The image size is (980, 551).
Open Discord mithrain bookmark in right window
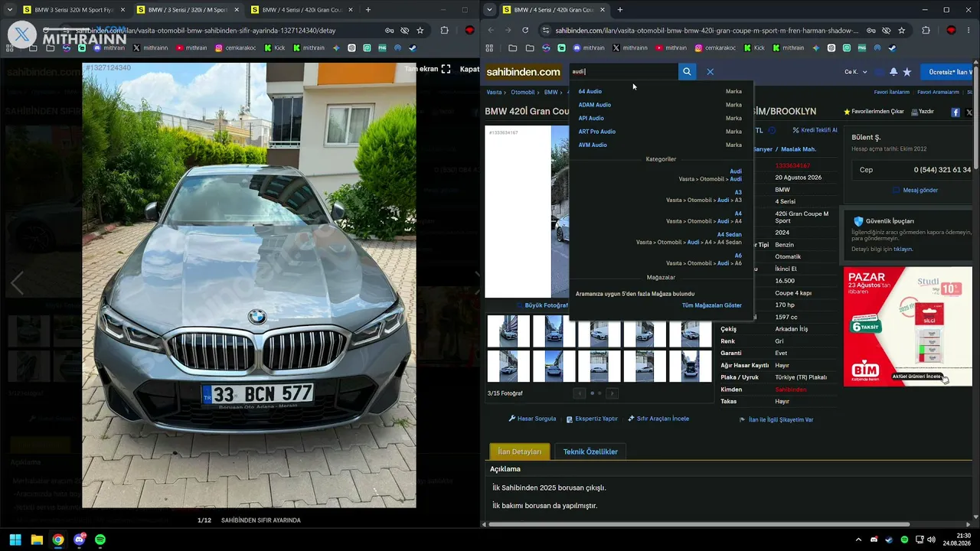588,47
